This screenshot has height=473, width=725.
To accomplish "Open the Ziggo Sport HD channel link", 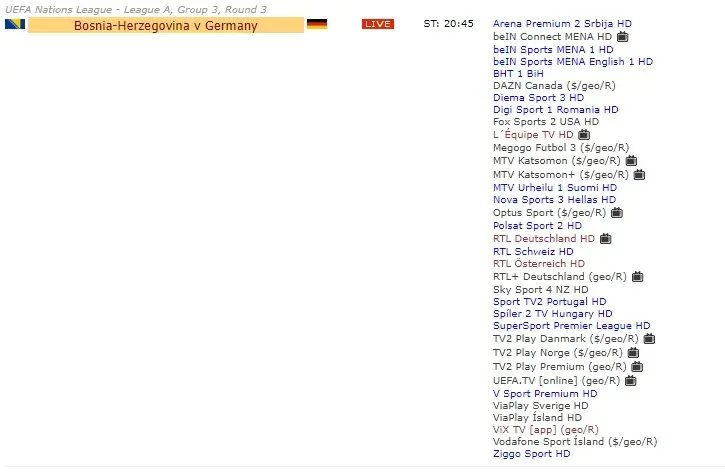I will coord(531,453).
